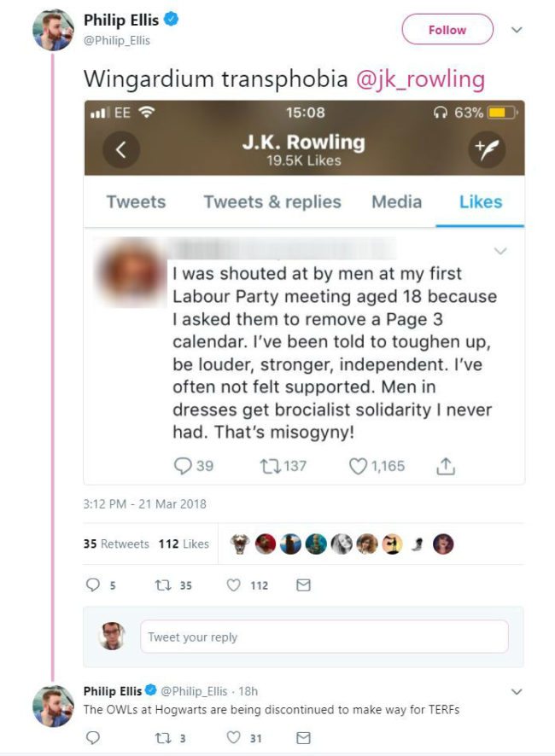Click the reply icon under main tweet

94,585
